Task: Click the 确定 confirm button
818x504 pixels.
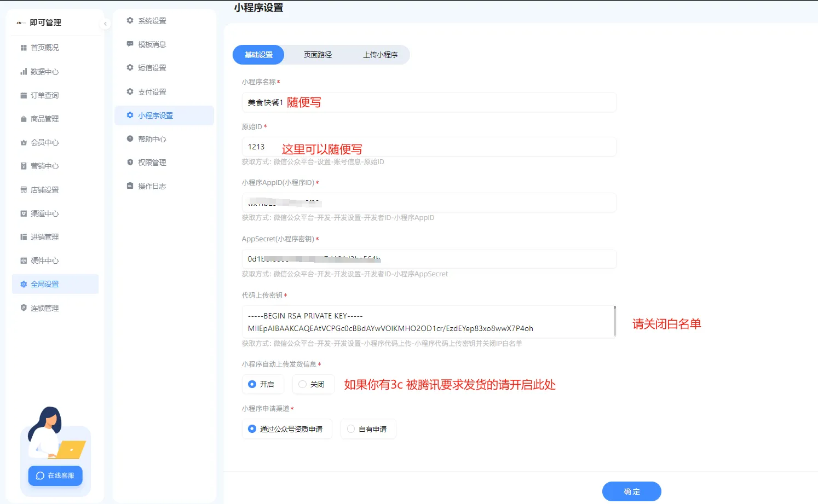Action: pos(631,491)
